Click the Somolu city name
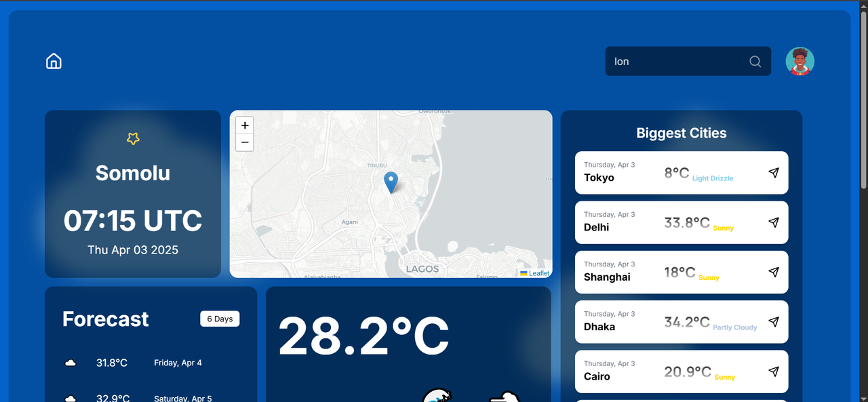The image size is (868, 402). coord(133,173)
